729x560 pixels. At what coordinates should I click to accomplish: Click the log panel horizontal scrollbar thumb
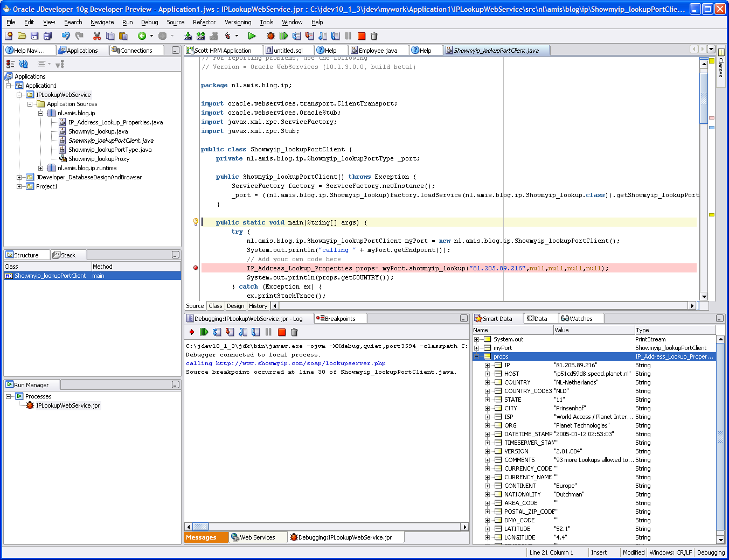click(201, 527)
